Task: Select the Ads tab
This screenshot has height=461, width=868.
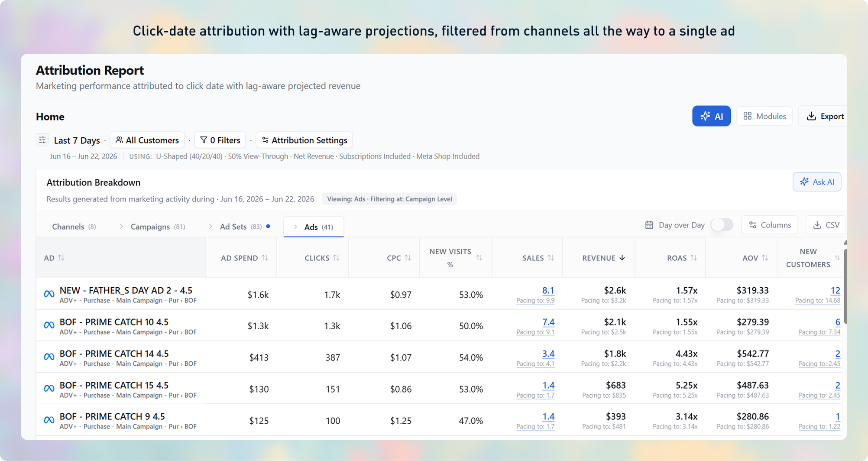Action: point(314,227)
